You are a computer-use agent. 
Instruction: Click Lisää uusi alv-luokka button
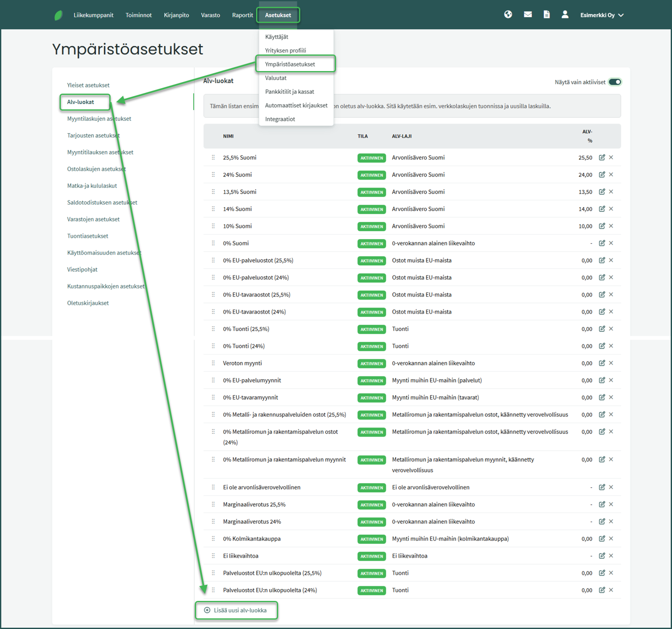tap(236, 610)
